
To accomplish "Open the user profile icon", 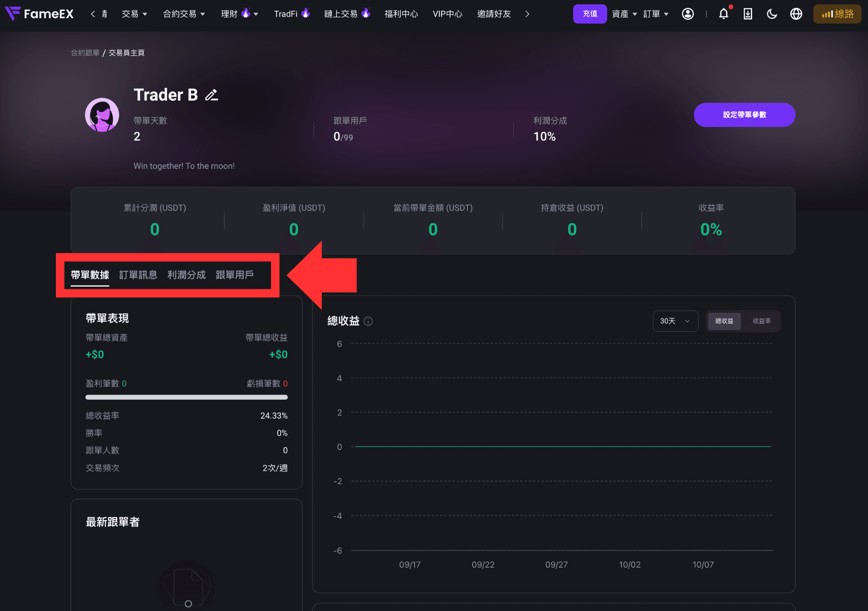I will (688, 14).
